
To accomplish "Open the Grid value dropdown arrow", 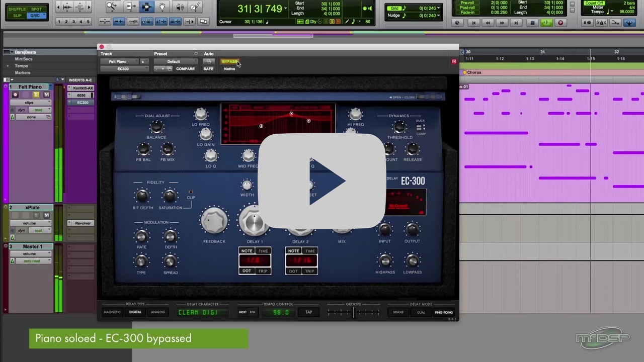I will (x=438, y=8).
